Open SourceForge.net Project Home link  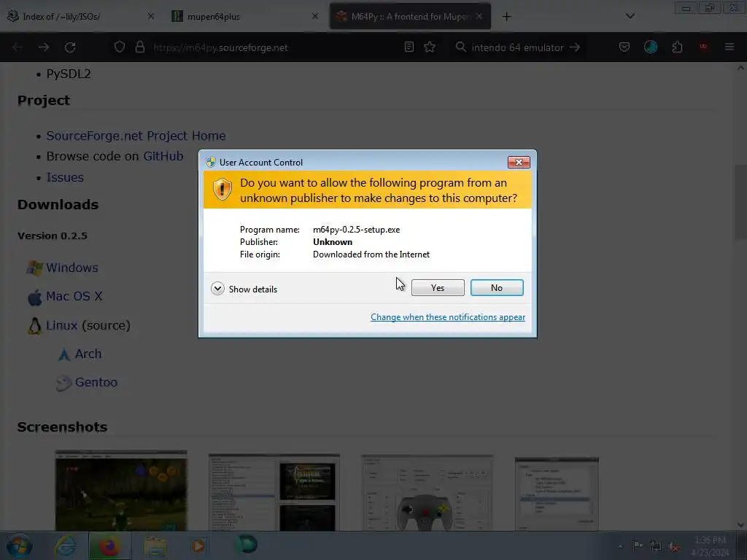coord(136,136)
